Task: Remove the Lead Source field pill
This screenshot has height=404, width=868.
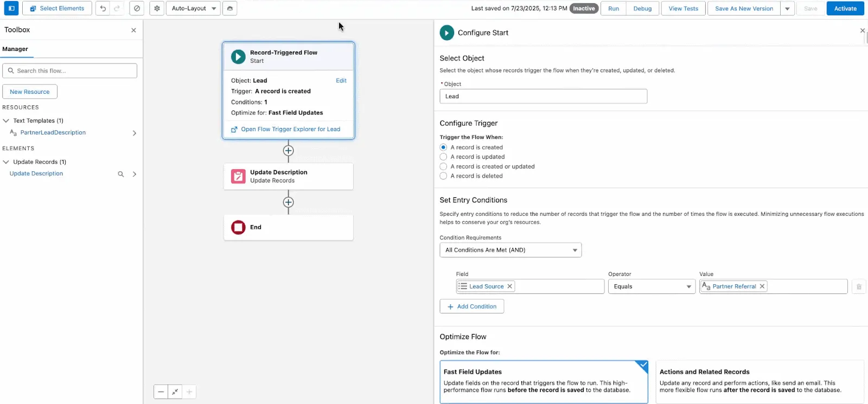Action: pyautogui.click(x=509, y=286)
